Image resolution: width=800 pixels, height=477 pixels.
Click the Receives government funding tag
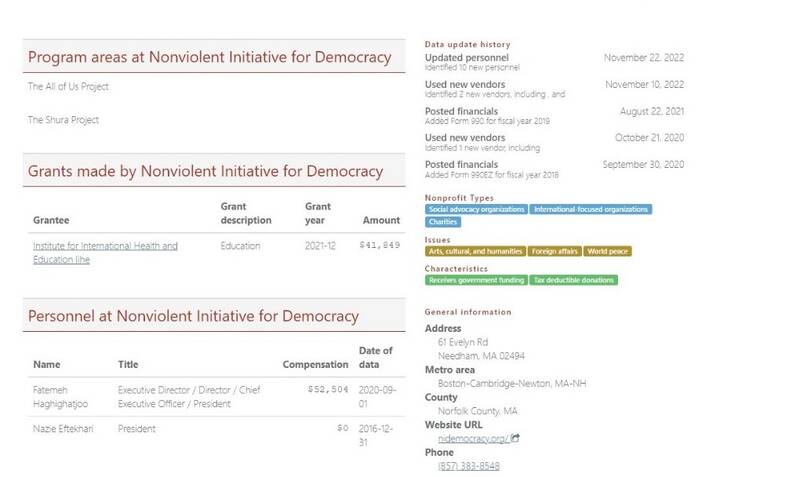coord(475,280)
